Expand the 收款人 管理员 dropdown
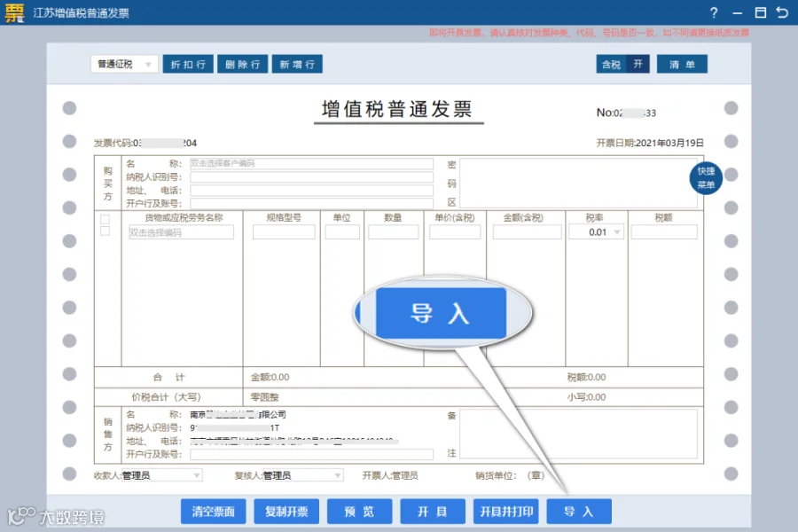Image resolution: width=798 pixels, height=532 pixels. click(162, 475)
